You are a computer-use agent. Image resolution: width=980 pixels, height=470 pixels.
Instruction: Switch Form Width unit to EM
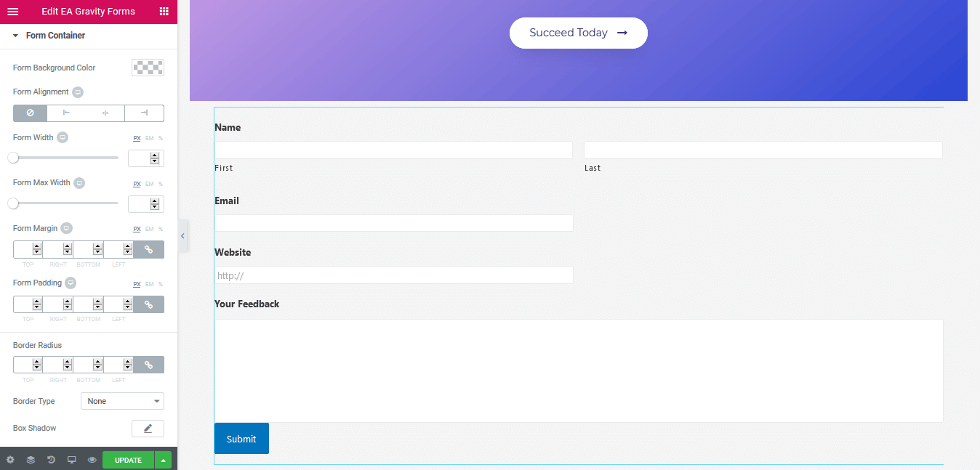click(x=148, y=138)
